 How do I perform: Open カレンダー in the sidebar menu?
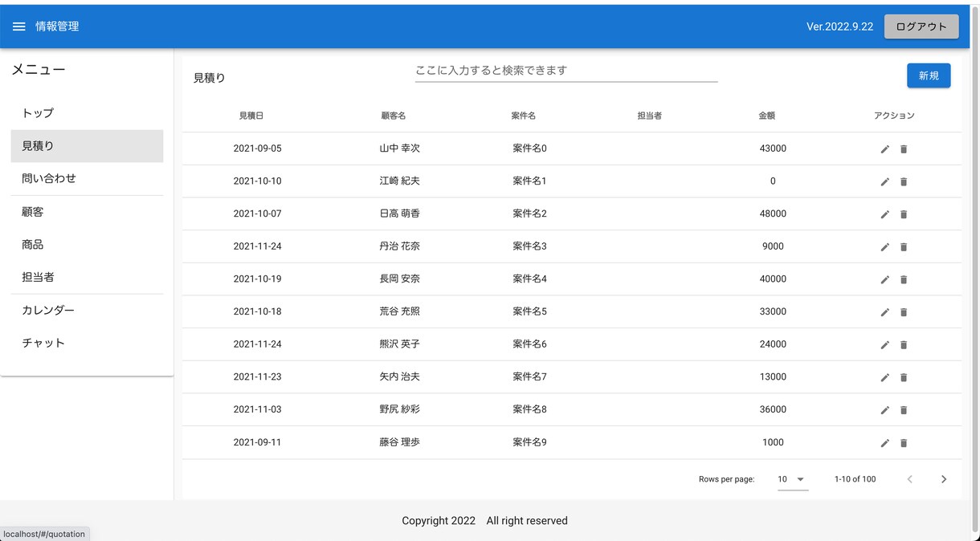point(87,310)
